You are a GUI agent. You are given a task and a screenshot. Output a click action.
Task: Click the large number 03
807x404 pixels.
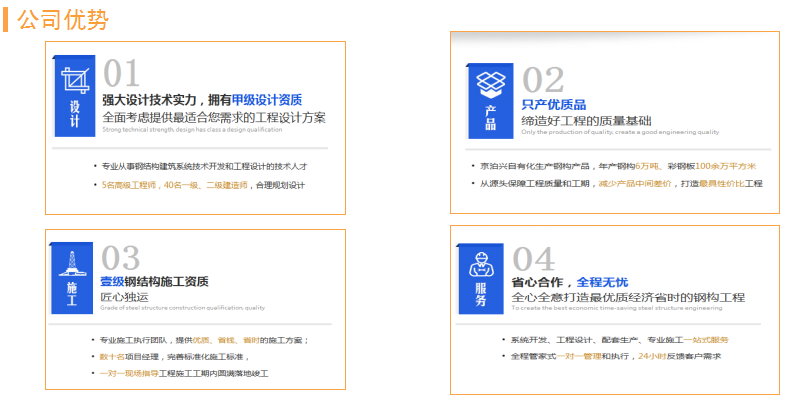[121, 258]
